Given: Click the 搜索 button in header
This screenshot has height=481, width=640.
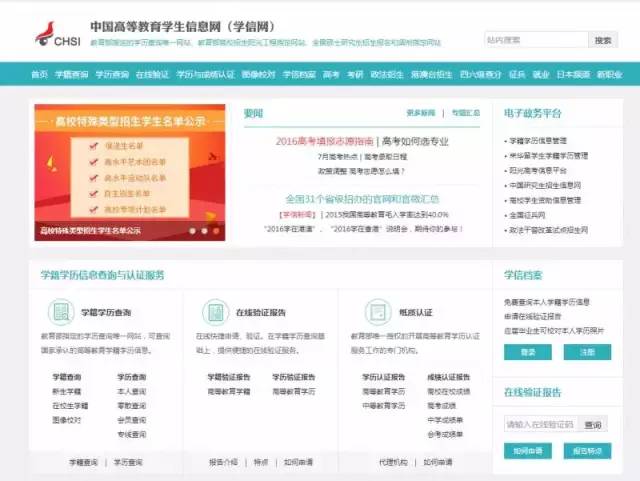Looking at the screenshot, I should [x=603, y=40].
